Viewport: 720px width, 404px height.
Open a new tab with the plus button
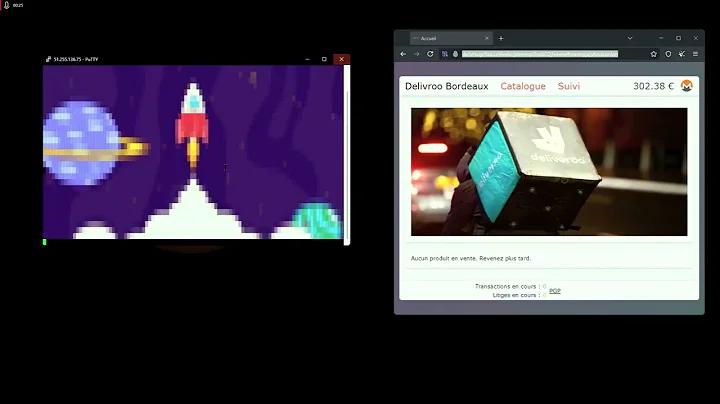tap(501, 39)
